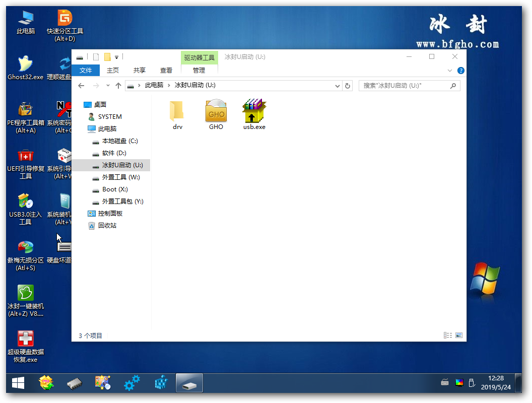This screenshot has height=403, width=532.
Task: Open the 文件 menu tab
Action: pos(86,70)
